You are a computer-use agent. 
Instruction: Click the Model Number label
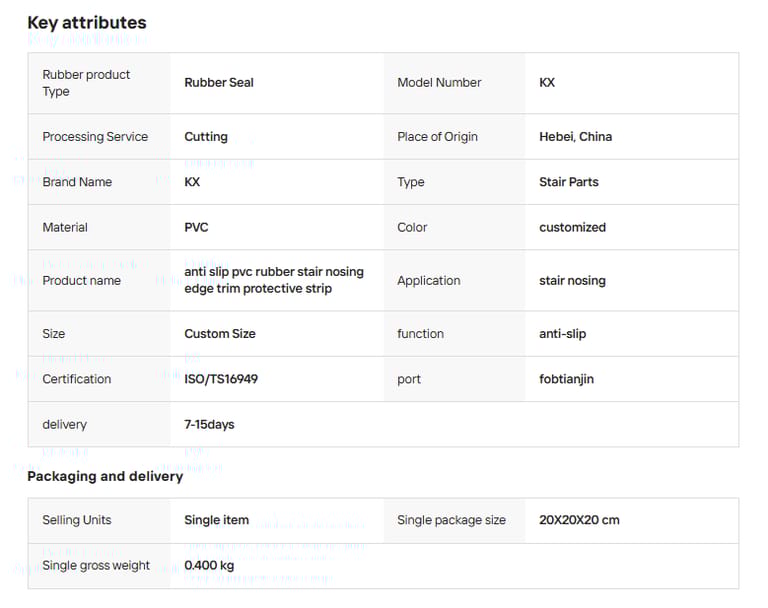click(x=439, y=83)
